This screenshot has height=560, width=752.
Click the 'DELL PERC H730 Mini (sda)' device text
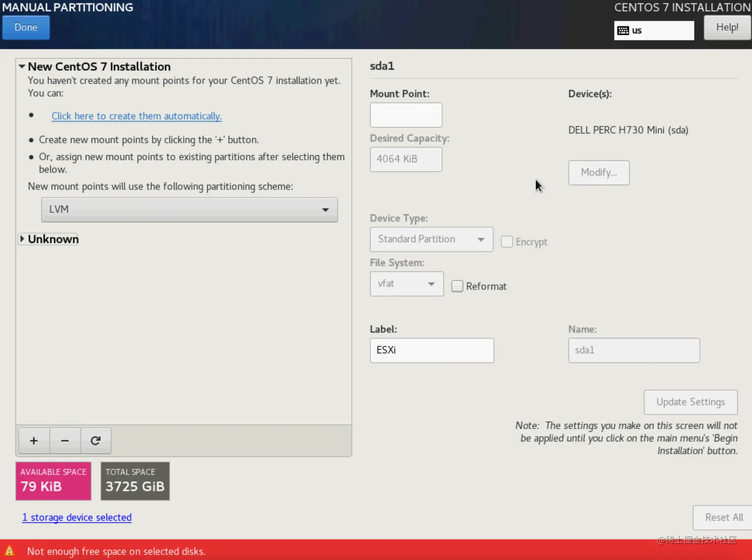click(628, 130)
